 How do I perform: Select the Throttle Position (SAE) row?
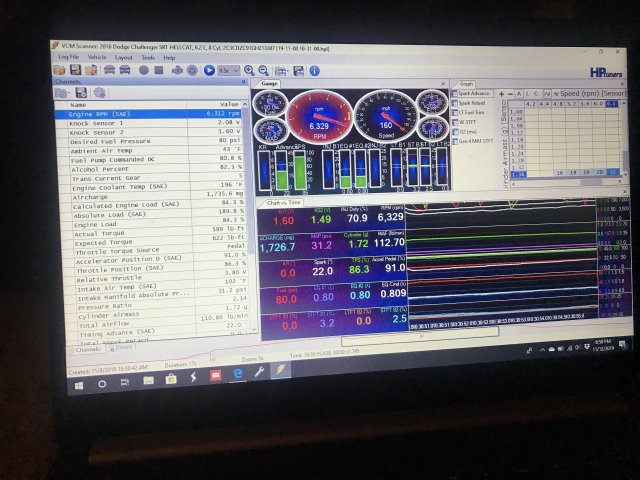(156, 269)
